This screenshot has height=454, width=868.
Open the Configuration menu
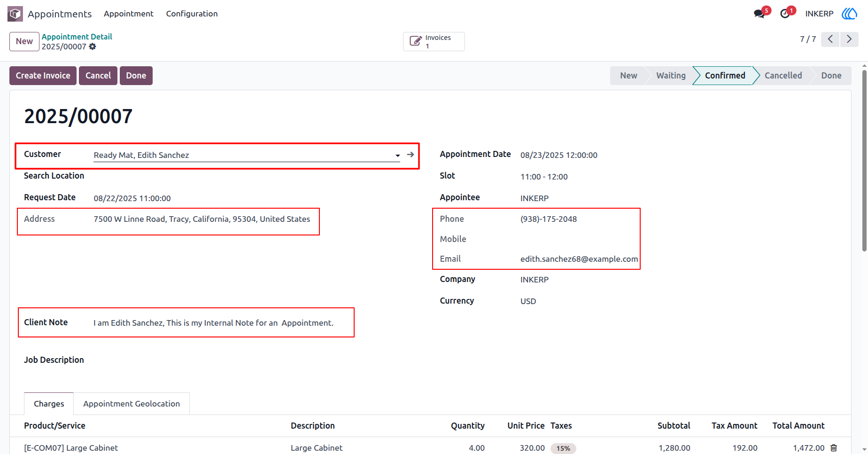click(192, 14)
